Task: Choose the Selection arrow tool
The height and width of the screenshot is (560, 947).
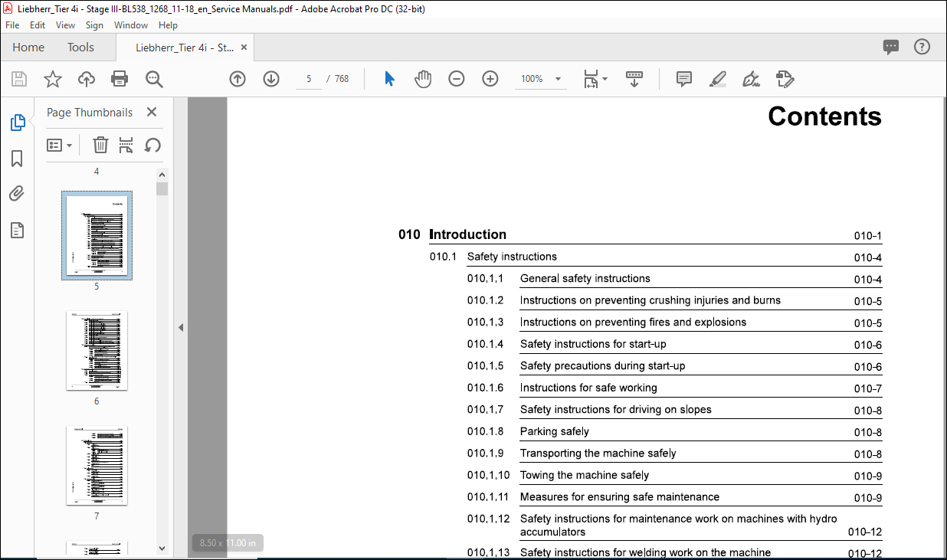Action: click(389, 79)
